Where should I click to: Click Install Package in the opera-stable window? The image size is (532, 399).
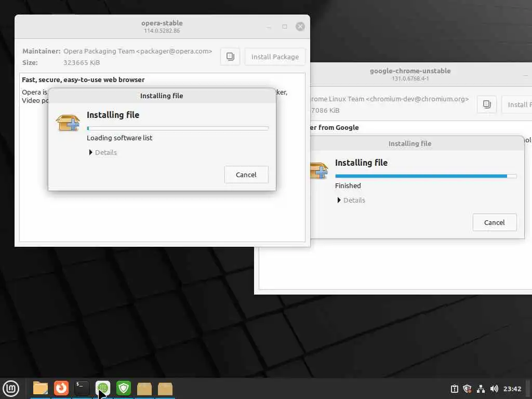click(x=275, y=57)
